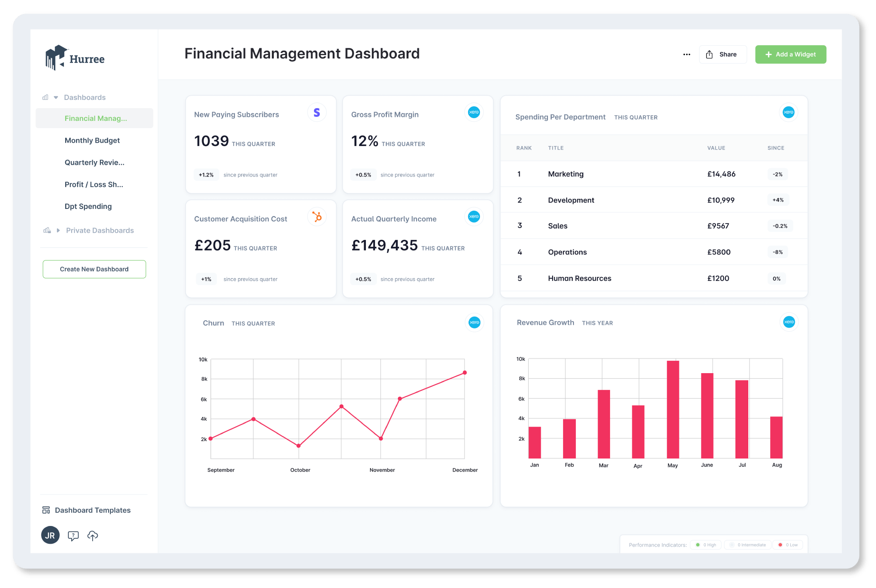The width and height of the screenshot is (876, 588).
Task: Click the £14,486 Marketing value
Action: click(721, 174)
